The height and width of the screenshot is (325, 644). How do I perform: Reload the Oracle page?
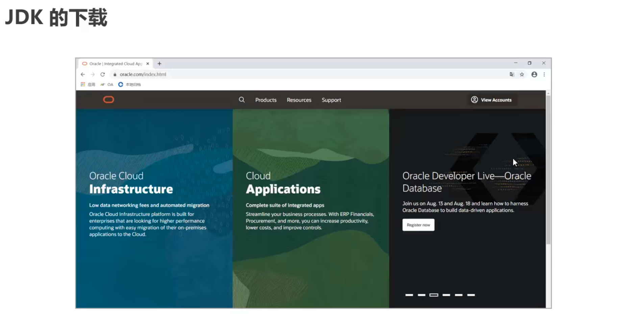click(103, 74)
